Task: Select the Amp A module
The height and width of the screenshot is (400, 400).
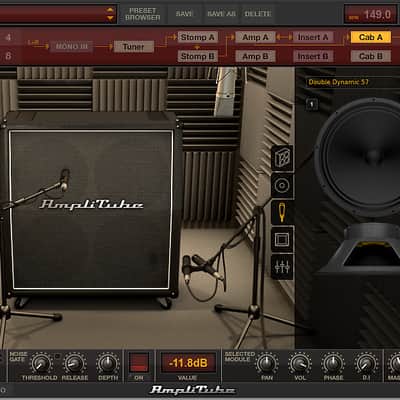Action: (x=255, y=37)
